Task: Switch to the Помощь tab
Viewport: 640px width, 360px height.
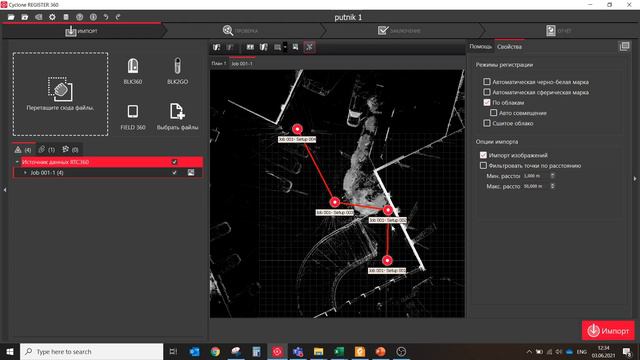Action: [x=480, y=47]
